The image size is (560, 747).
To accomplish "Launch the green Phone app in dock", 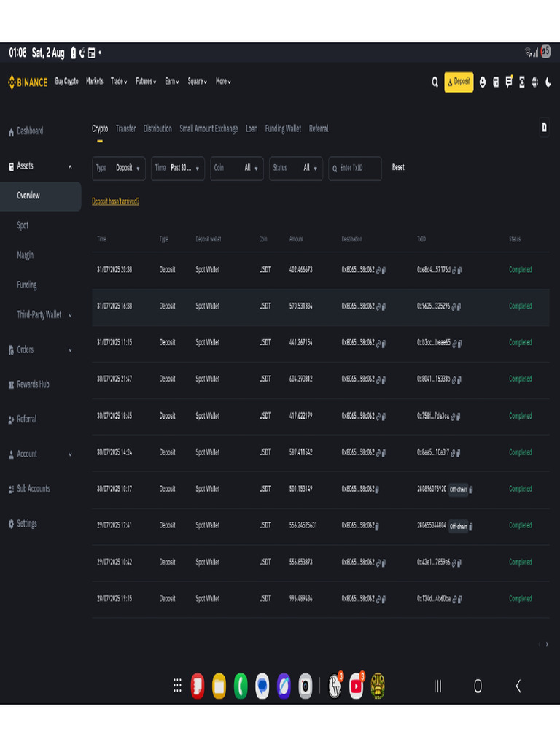I will (x=241, y=686).
